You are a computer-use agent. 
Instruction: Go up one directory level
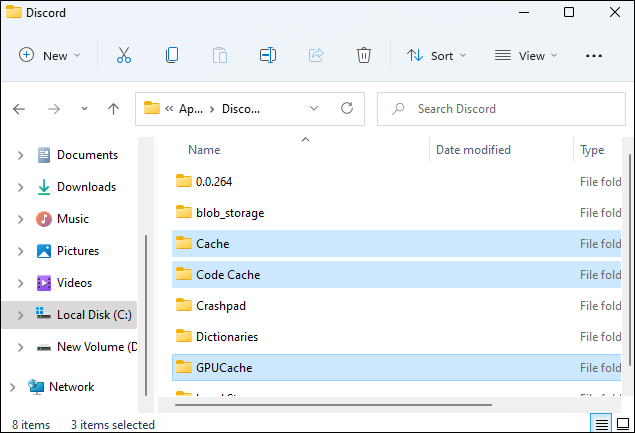pos(114,108)
